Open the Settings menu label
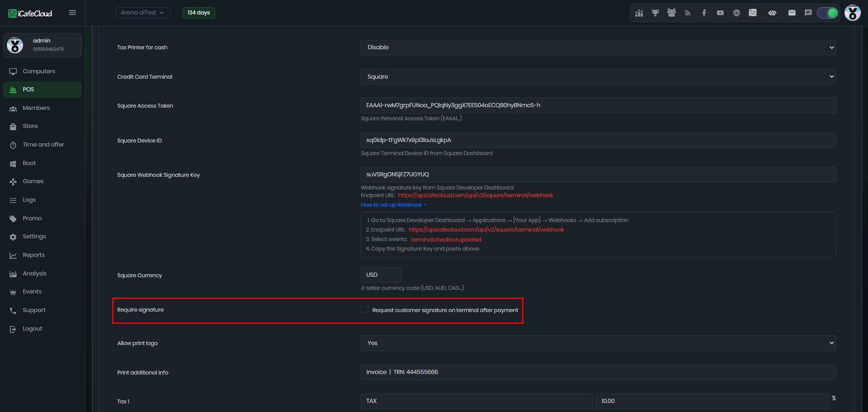Screen dimensions: 868x412 pos(34,237)
